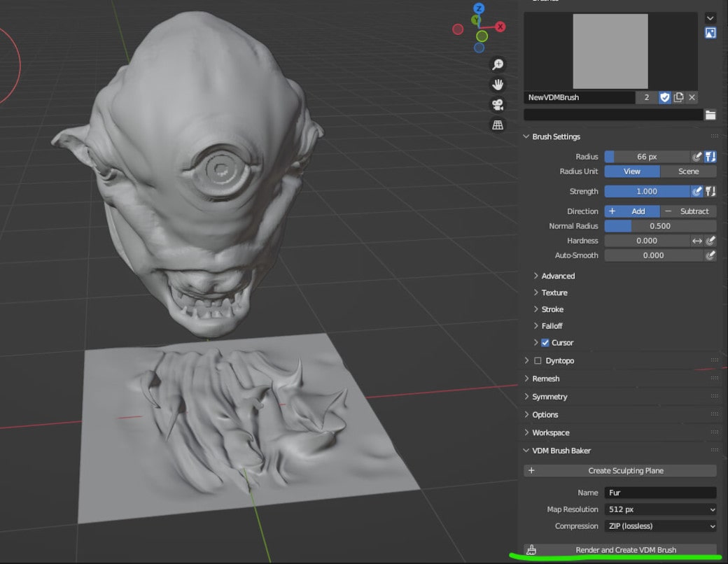728x564 pixels.
Task: Open the file browser folder icon below the brush name
Action: click(710, 114)
